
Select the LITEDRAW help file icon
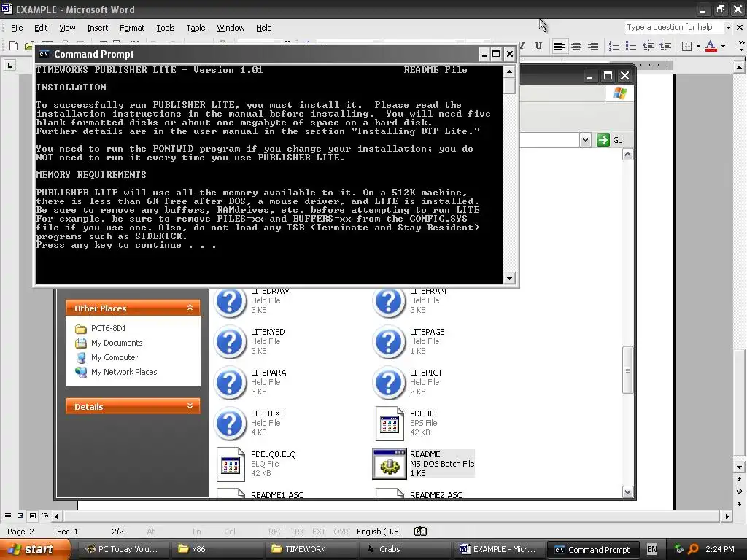(230, 301)
